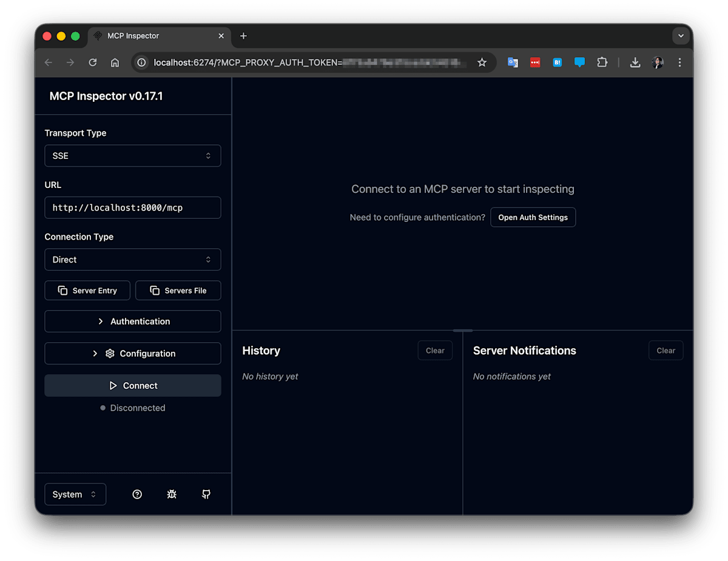Click the URL input field

tap(133, 207)
